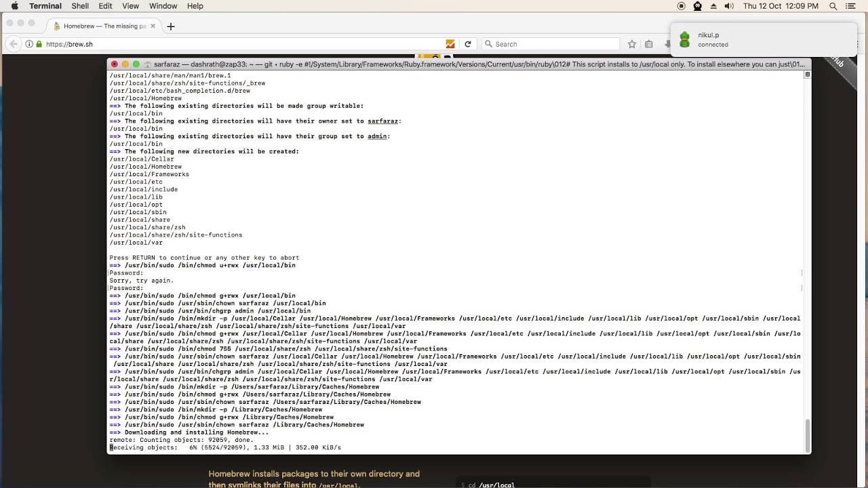Show bookmarks list icon
This screenshot has height=488, width=868.
[649, 44]
